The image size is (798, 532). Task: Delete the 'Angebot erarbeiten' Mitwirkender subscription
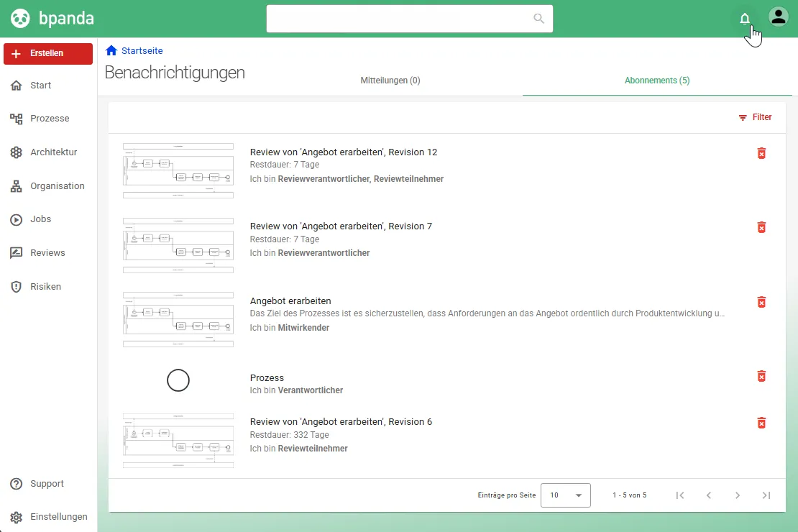click(x=761, y=302)
